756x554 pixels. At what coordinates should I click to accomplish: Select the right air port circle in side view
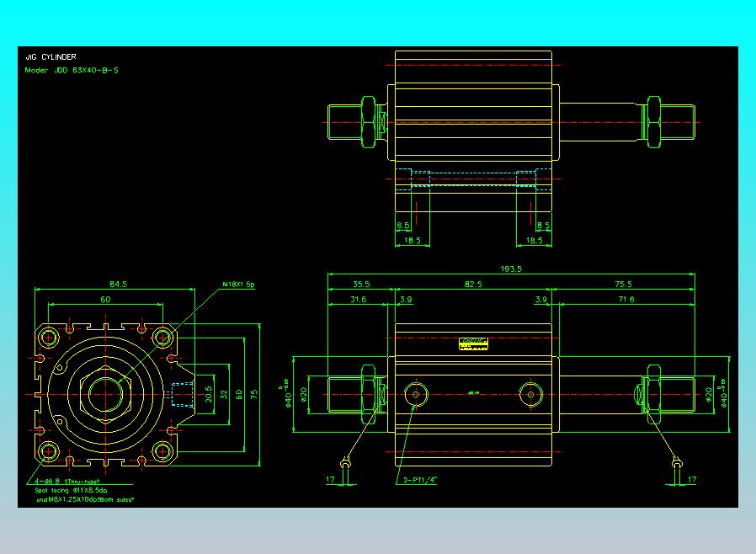point(531,394)
